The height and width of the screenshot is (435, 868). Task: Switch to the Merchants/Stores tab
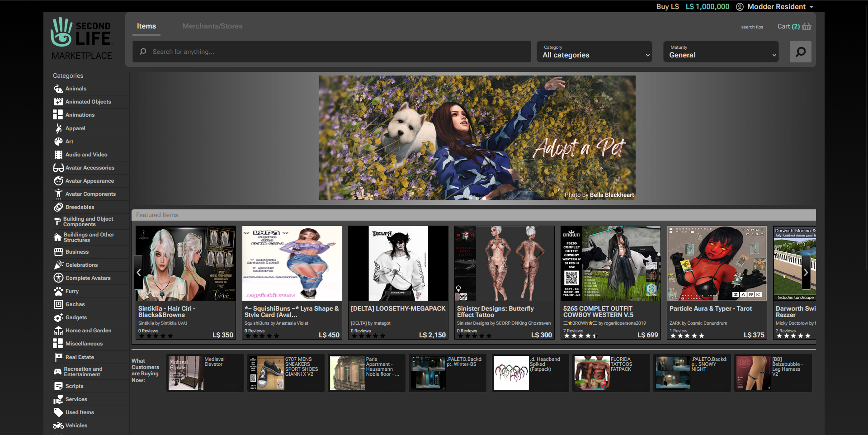coord(212,26)
